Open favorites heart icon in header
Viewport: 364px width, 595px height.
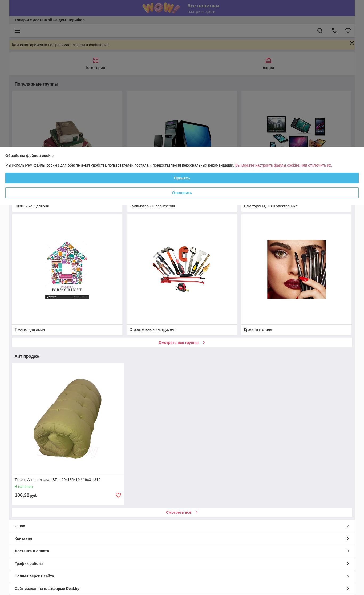coord(348,31)
